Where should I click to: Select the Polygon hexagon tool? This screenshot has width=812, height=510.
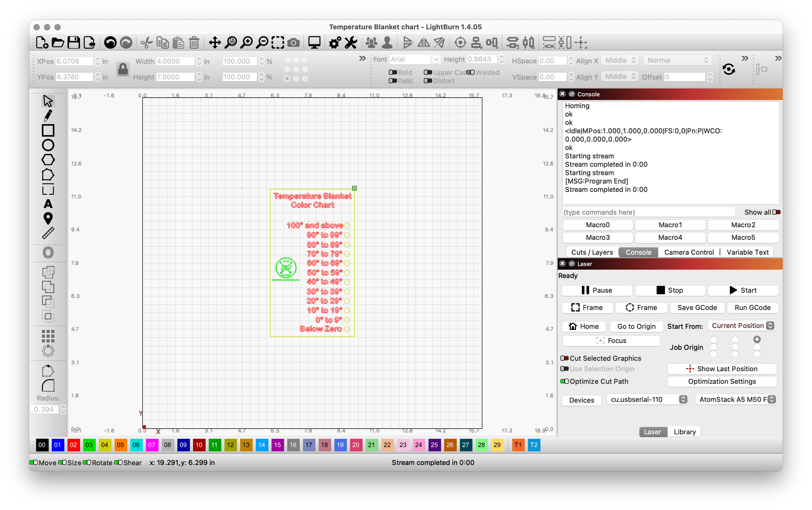coord(48,160)
